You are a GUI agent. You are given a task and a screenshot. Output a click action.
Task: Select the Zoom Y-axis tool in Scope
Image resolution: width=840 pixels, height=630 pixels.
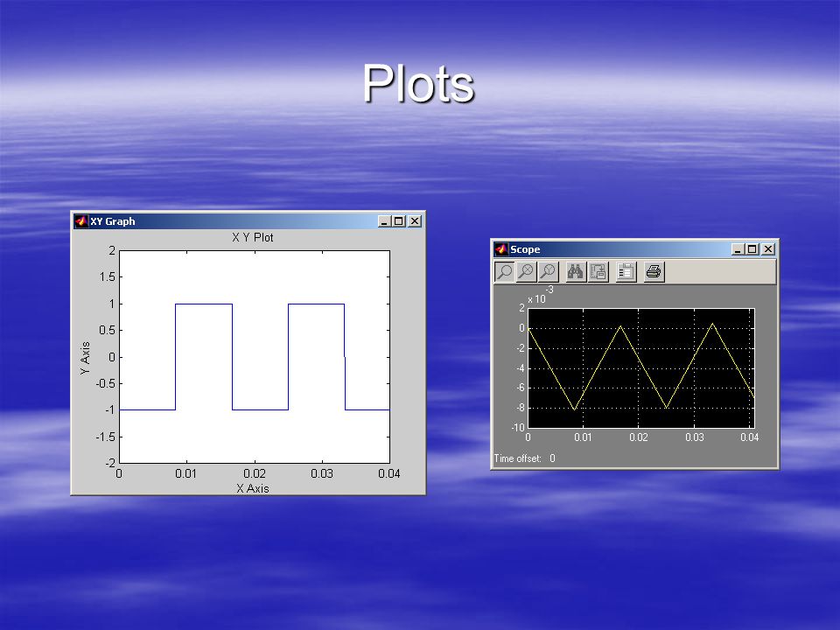[x=548, y=271]
